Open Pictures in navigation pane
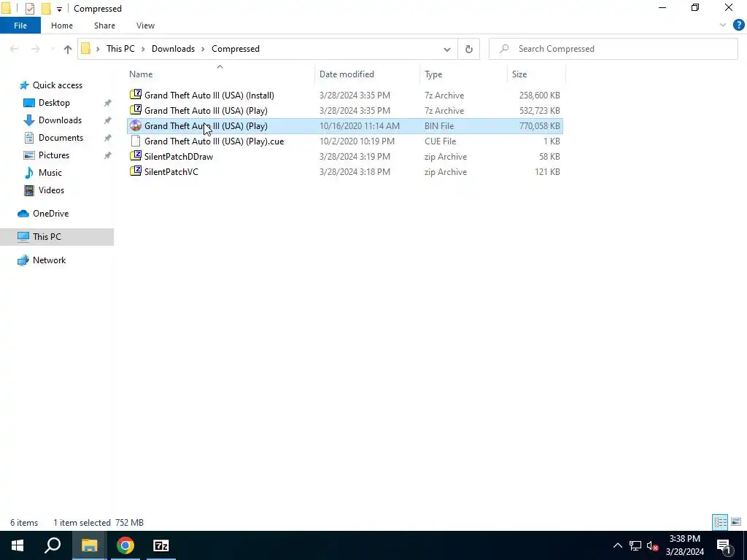 click(x=54, y=155)
